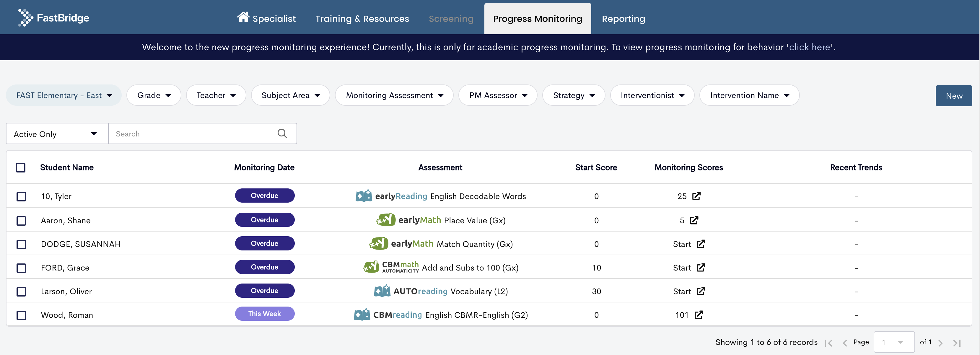Open score link icon for 10, Tyler
The image size is (980, 355).
pyautogui.click(x=696, y=196)
